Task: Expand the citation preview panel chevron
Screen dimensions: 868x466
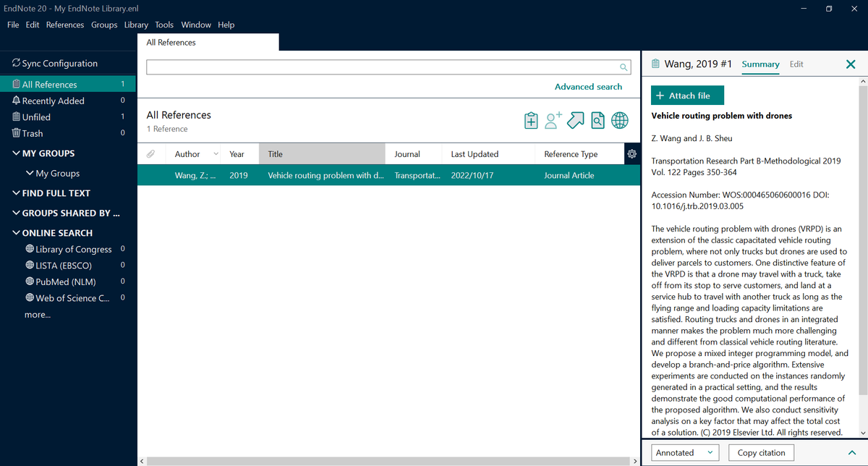Action: click(x=851, y=453)
